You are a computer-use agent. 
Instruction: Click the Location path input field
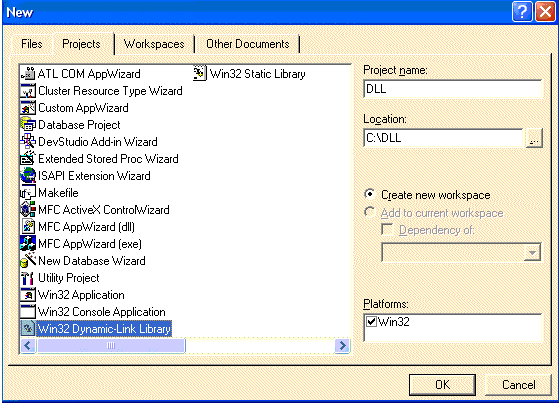pos(443,138)
